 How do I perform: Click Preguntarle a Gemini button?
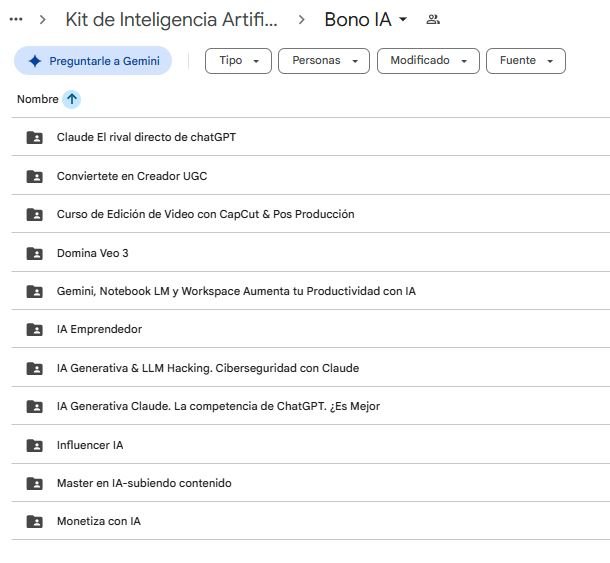(x=93, y=61)
